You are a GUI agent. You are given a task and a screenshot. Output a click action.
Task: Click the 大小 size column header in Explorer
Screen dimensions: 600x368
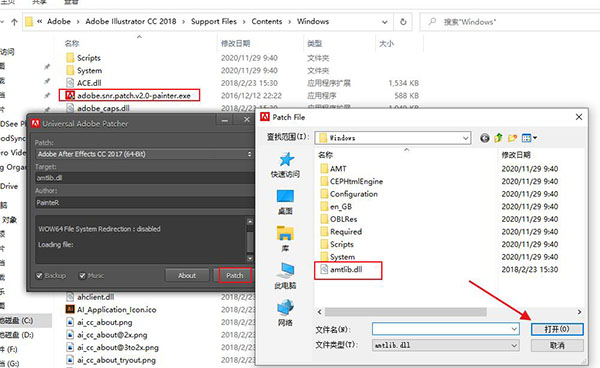386,44
